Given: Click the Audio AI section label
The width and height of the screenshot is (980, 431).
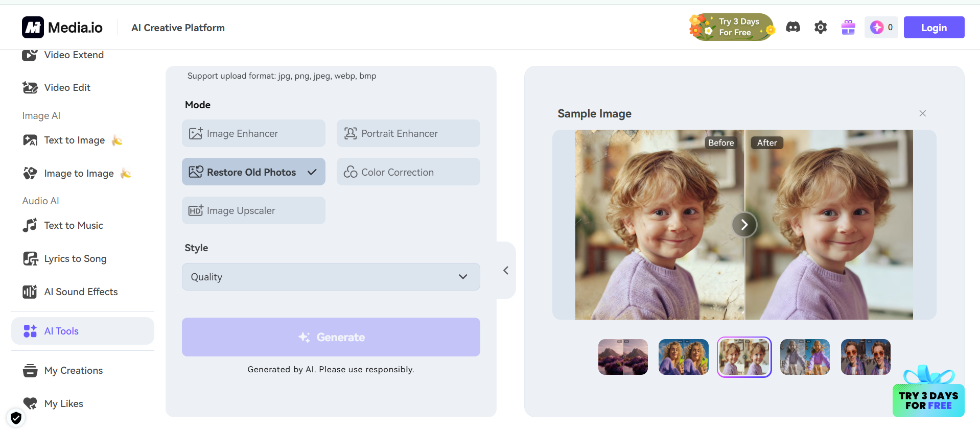Looking at the screenshot, I should coord(40,201).
